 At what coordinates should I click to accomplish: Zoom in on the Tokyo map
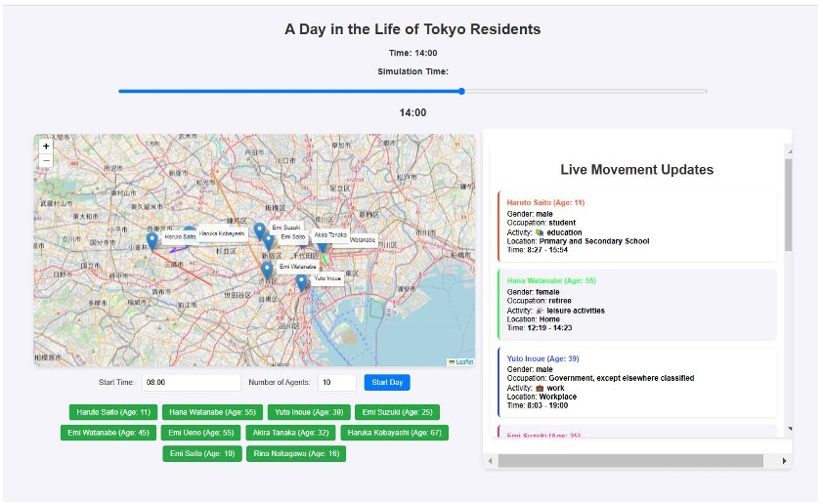46,147
